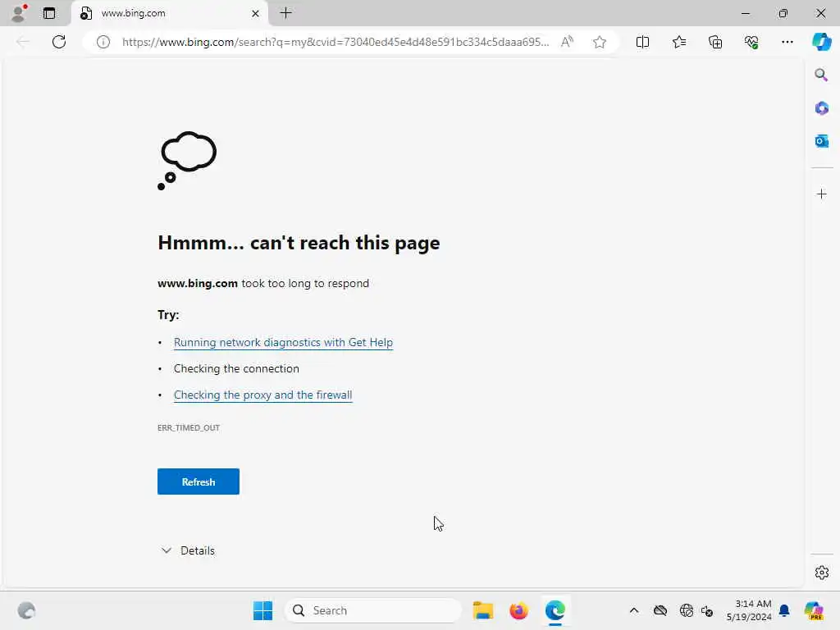View site information icon in address bar
The width and height of the screenshot is (840, 630).
pyautogui.click(x=103, y=42)
